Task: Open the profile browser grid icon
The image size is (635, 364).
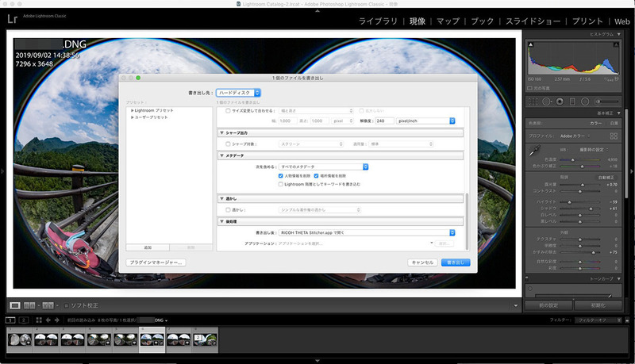Action: pos(614,136)
